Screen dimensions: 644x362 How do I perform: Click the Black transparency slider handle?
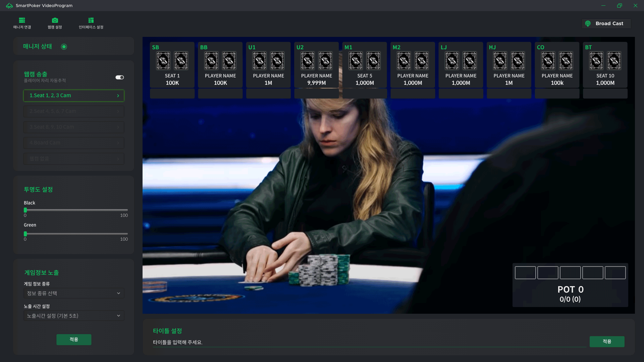pyautogui.click(x=25, y=210)
